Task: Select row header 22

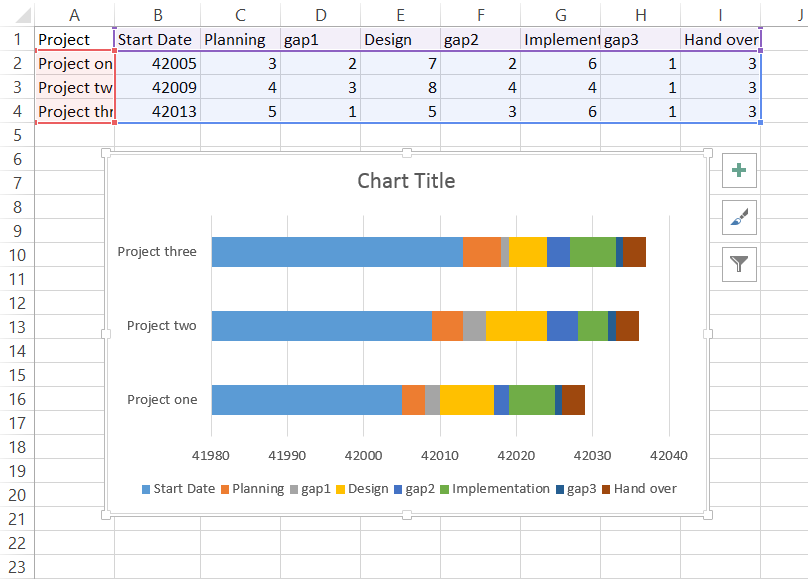Action: tap(18, 543)
